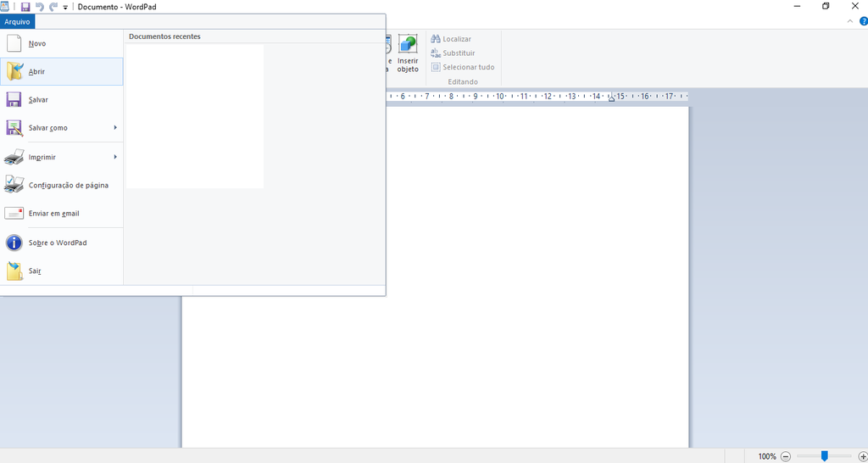This screenshot has width=868, height=463.
Task: Click the Salvar floppy disk icon
Action: pos(14,100)
